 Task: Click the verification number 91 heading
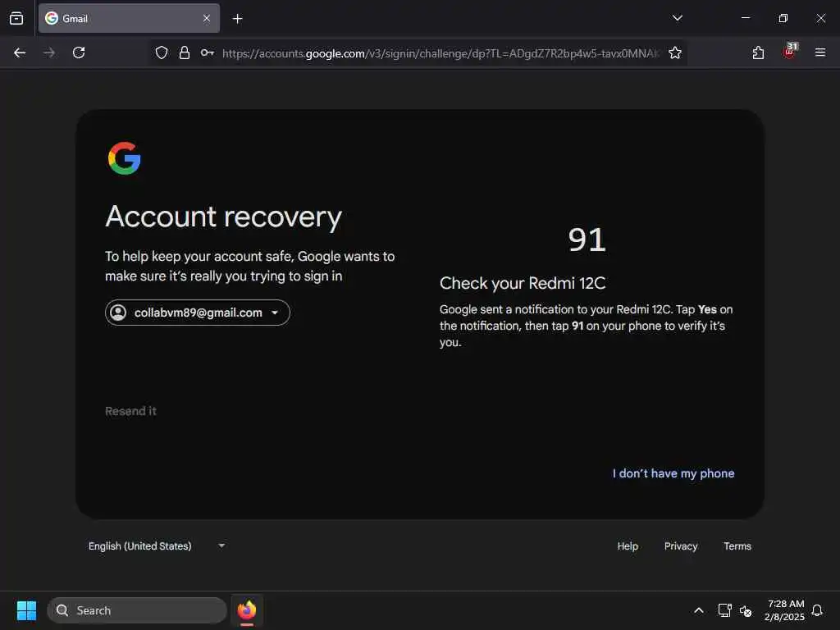[587, 240]
